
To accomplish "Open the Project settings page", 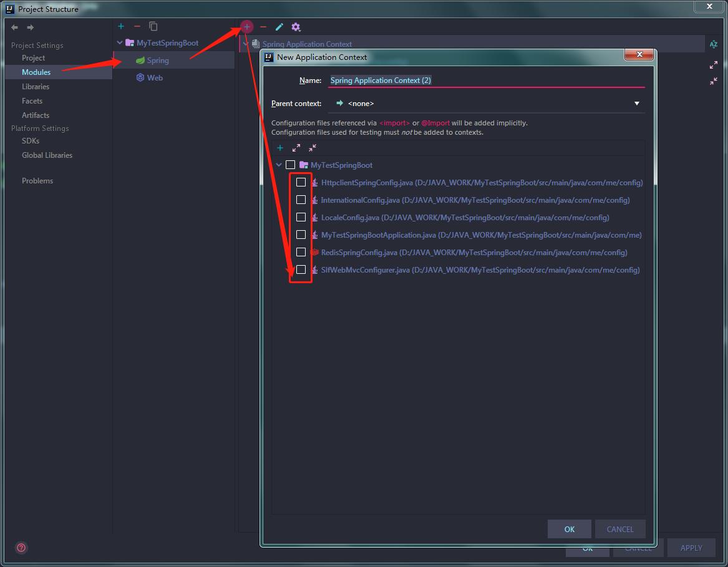I will [33, 58].
